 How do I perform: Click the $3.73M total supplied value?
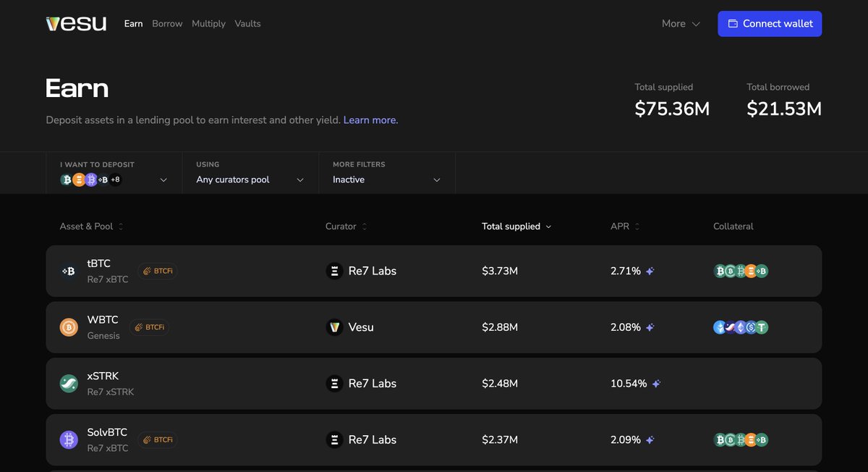click(x=500, y=271)
